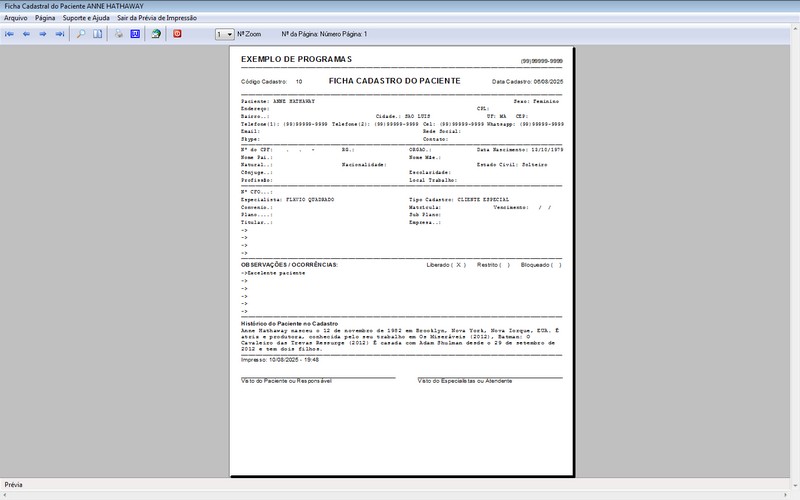The image size is (800, 500).
Task: Close preview with the red power icon
Action: 177,34
